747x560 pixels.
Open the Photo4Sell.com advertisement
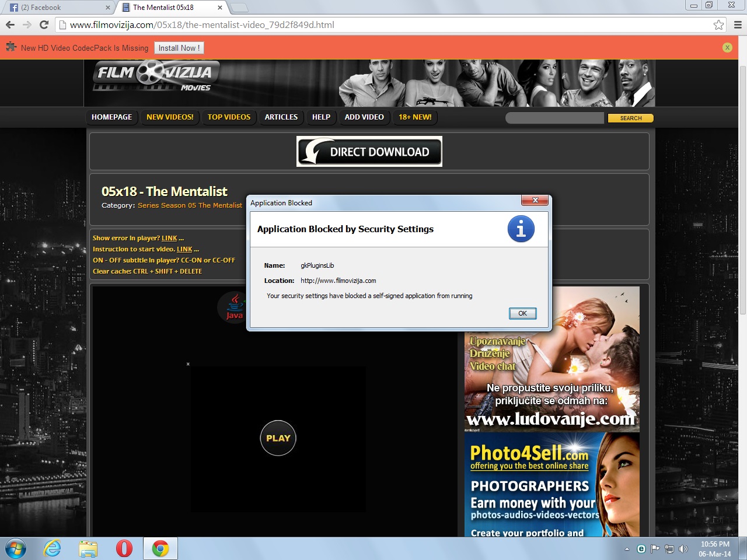click(x=552, y=484)
